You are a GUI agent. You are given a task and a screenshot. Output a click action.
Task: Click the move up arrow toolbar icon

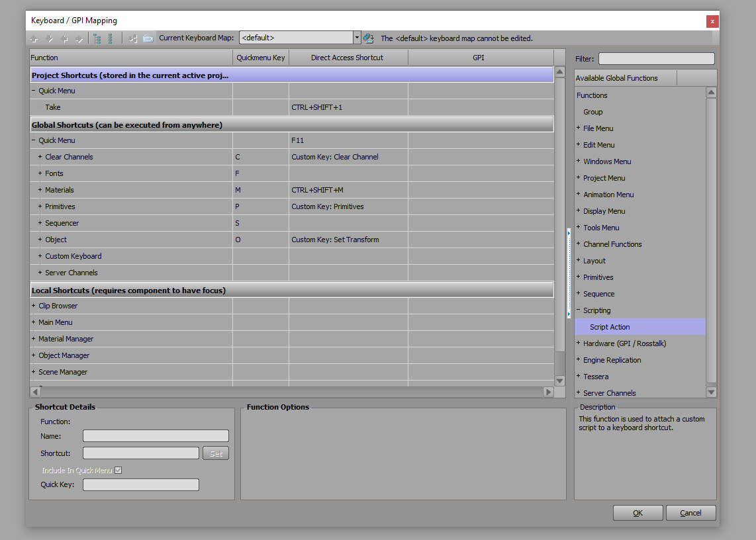[34, 38]
